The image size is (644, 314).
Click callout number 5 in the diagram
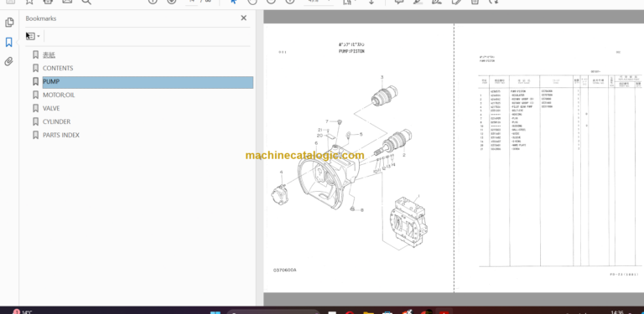[361, 134]
